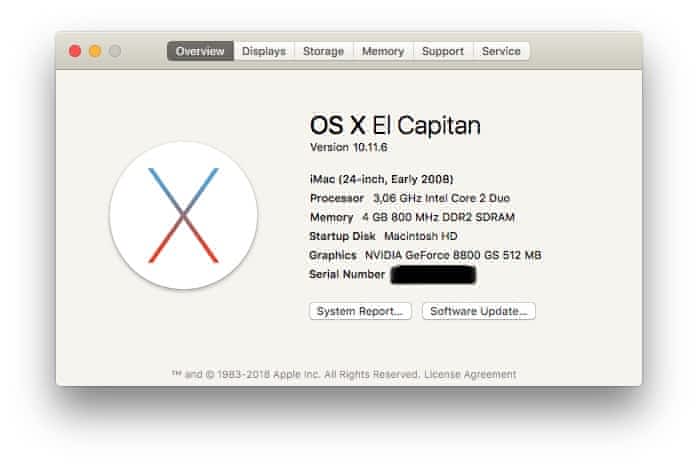The image size is (698, 466).
Task: Click the Software Update... button
Action: [479, 311]
